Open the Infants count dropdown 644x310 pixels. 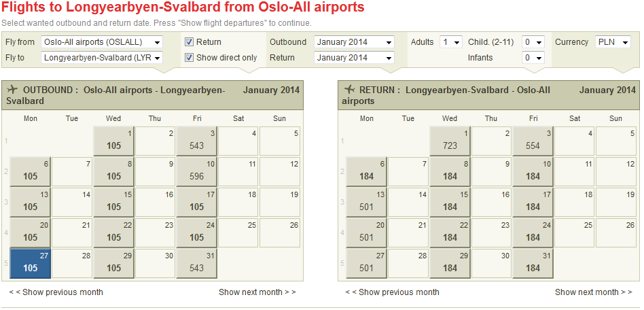click(533, 58)
